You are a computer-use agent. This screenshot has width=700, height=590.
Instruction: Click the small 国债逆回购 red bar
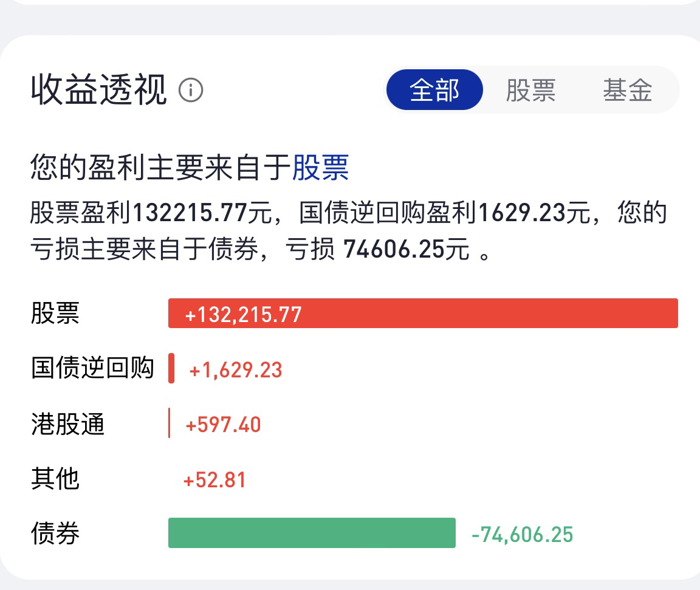point(171,368)
